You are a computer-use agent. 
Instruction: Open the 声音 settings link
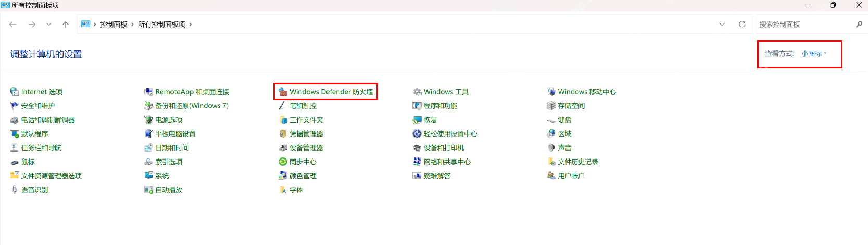[x=564, y=148]
